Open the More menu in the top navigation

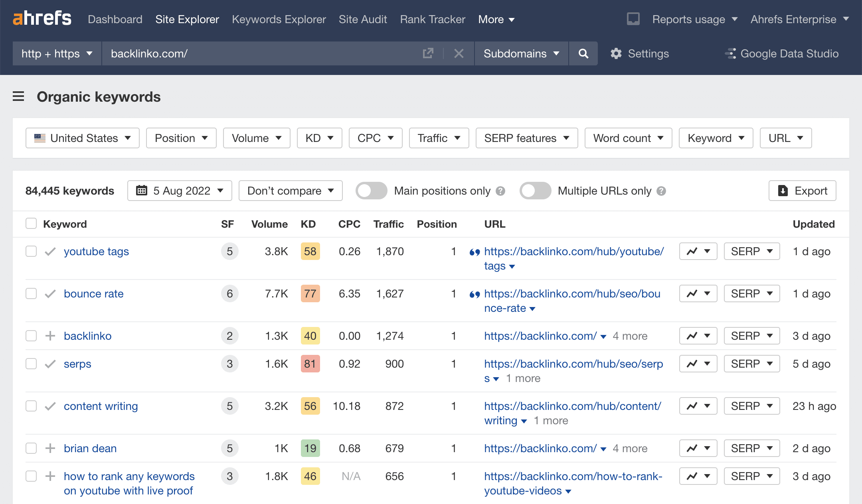(496, 19)
